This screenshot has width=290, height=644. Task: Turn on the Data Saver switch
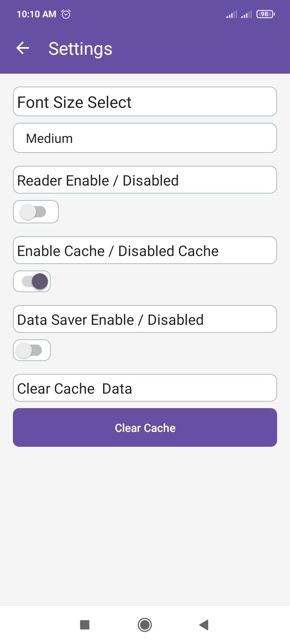click(x=31, y=350)
